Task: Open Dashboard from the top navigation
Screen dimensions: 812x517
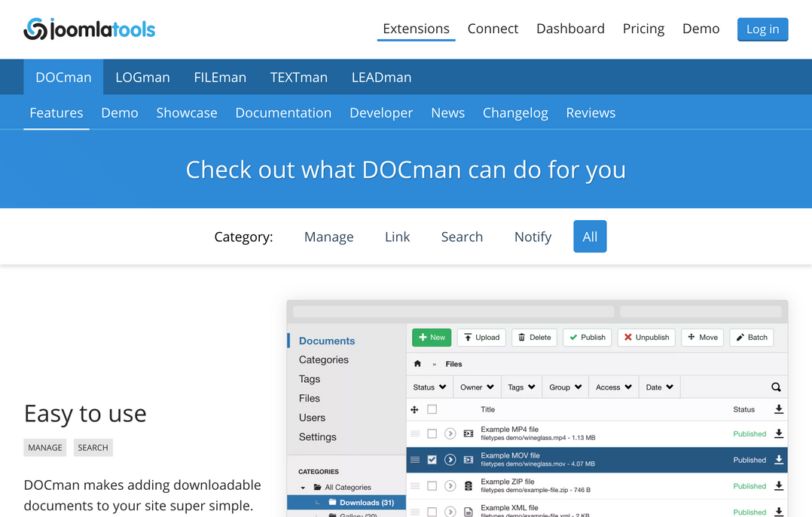Action: click(570, 29)
